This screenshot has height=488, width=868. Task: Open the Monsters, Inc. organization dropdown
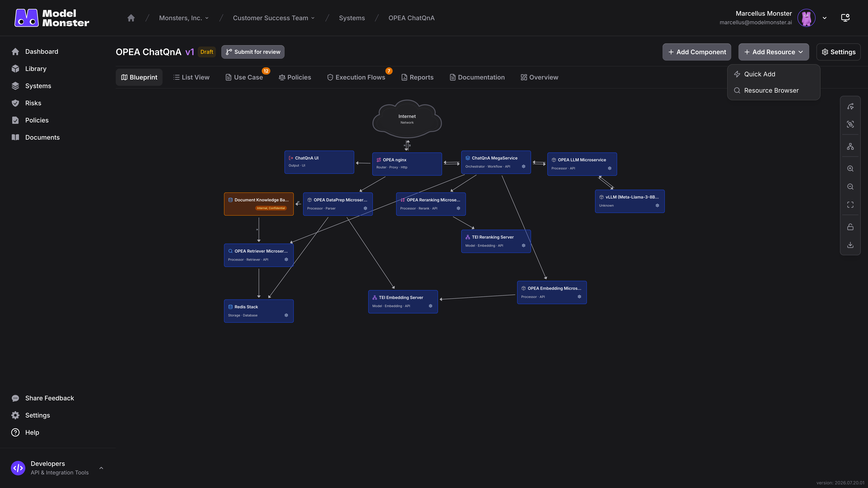[x=184, y=18]
